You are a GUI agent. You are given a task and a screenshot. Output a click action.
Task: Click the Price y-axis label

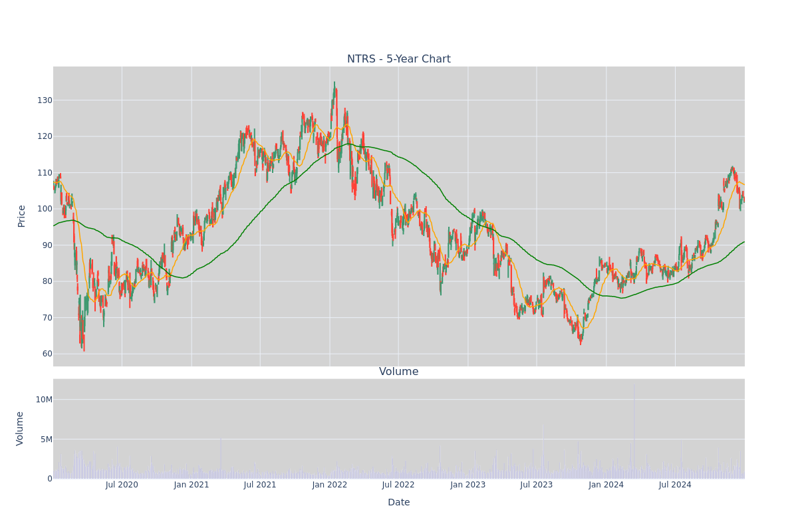point(21,216)
